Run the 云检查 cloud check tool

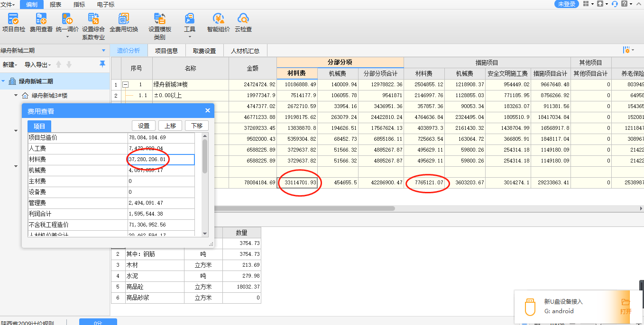243,22
